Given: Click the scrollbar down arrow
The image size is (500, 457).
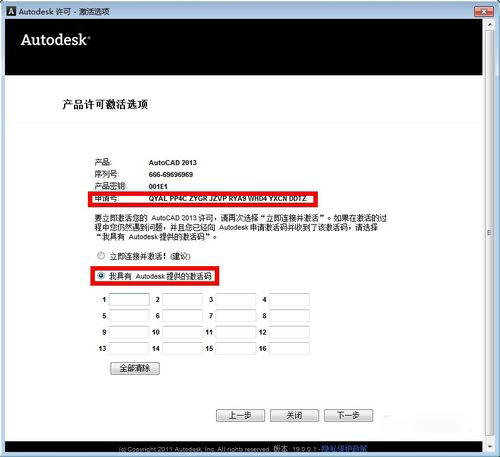Looking at the screenshot, I should click(490, 446).
